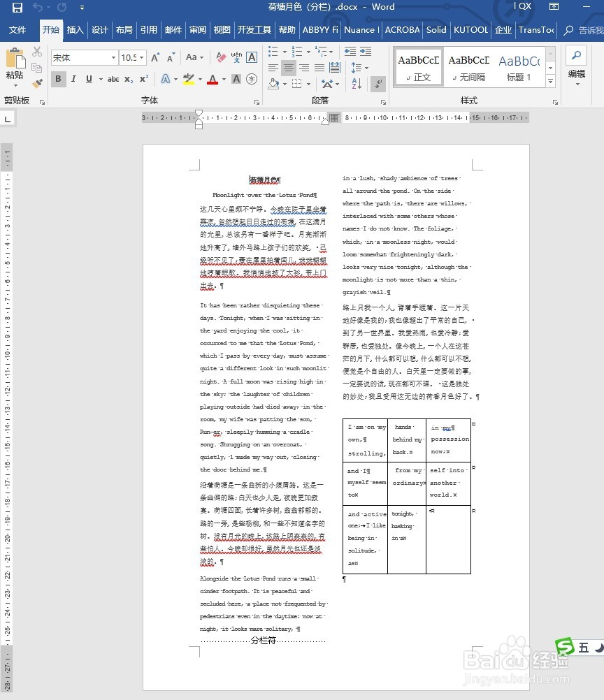Click the Undo arrow in the title bar

38,7
